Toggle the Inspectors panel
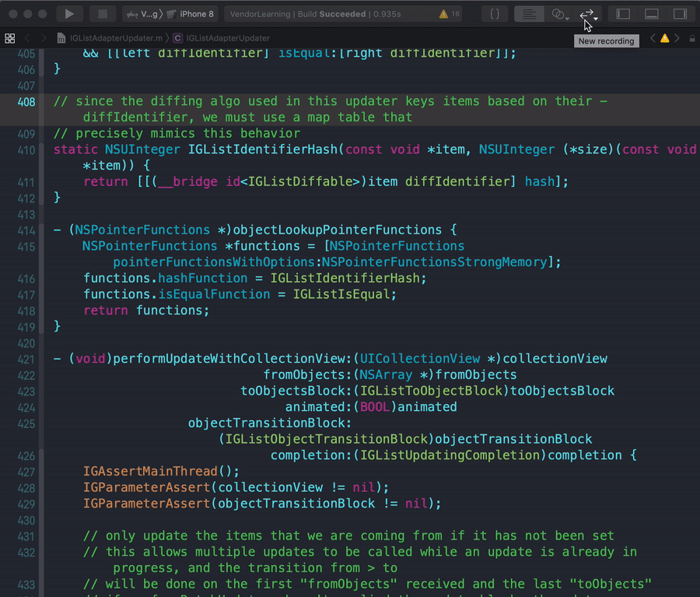This screenshot has width=700, height=597. tap(681, 14)
